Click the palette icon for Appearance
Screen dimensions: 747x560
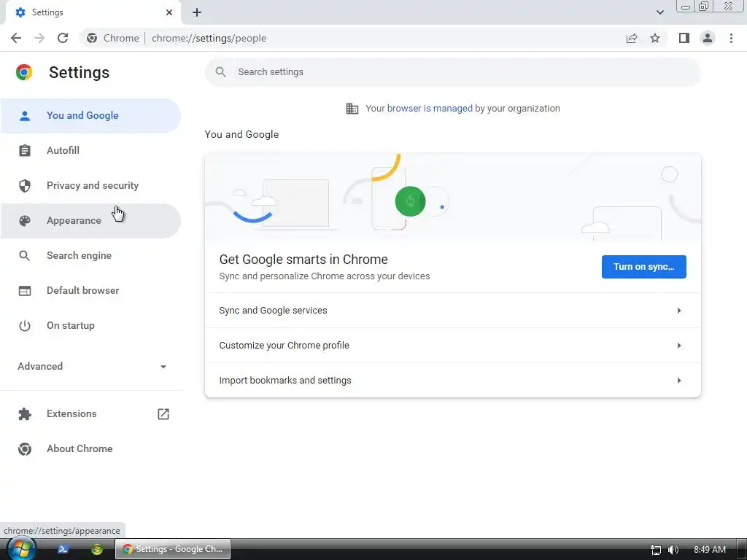[24, 220]
